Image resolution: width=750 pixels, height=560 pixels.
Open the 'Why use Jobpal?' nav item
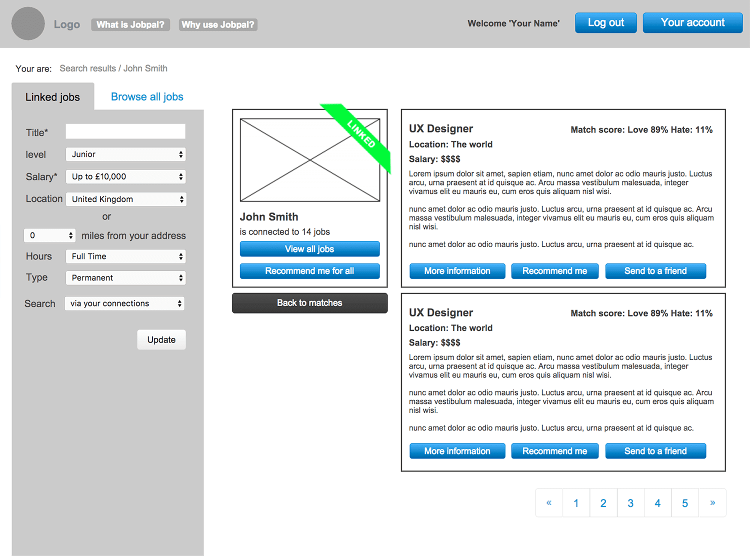[218, 24]
